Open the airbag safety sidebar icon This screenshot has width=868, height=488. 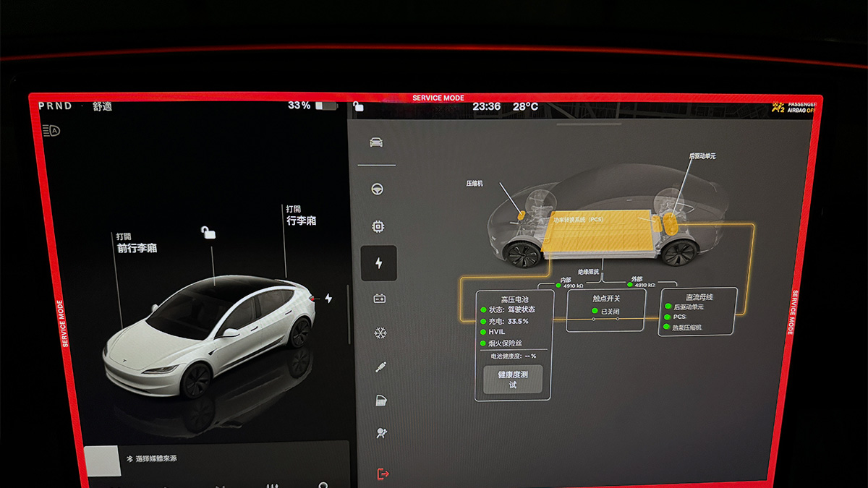(x=382, y=434)
